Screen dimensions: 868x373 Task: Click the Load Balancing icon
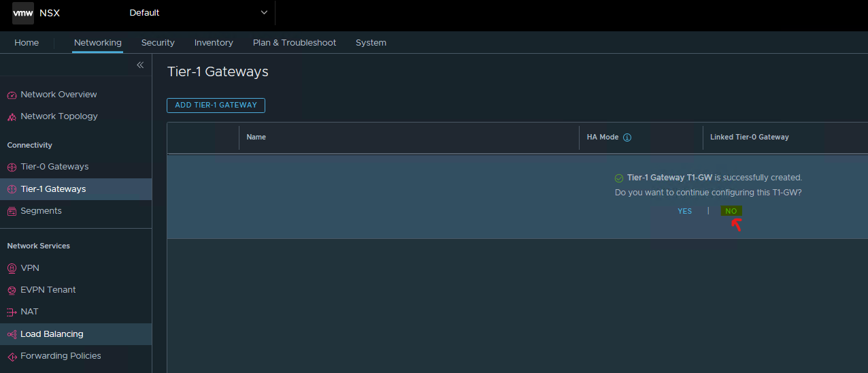coord(12,335)
